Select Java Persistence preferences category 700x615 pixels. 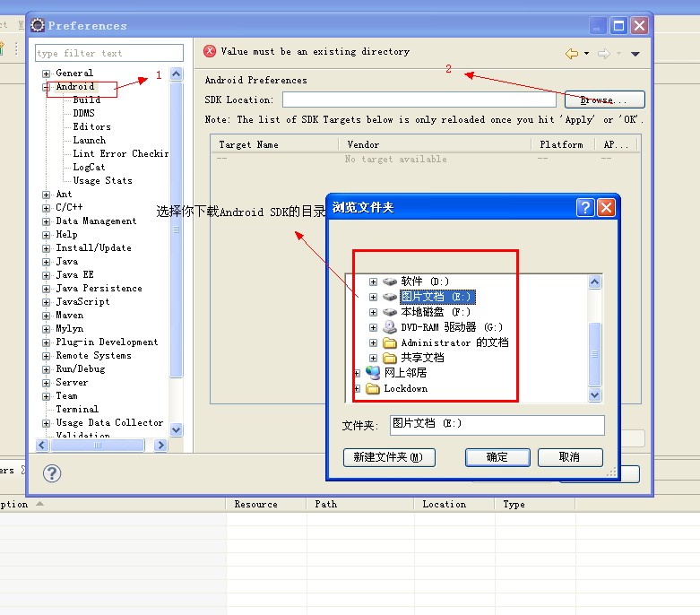(x=99, y=288)
